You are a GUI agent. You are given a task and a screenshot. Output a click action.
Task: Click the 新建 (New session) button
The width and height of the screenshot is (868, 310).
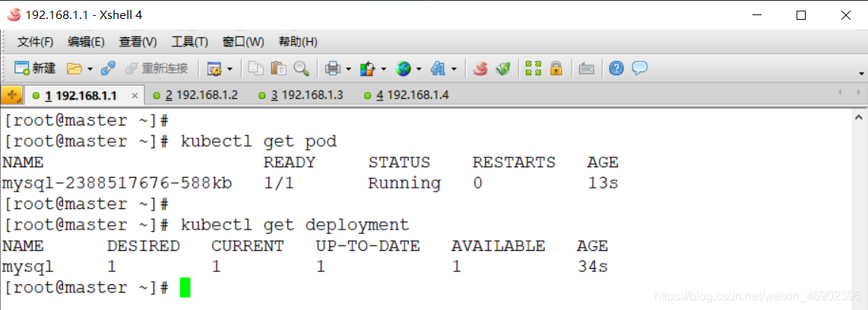35,68
